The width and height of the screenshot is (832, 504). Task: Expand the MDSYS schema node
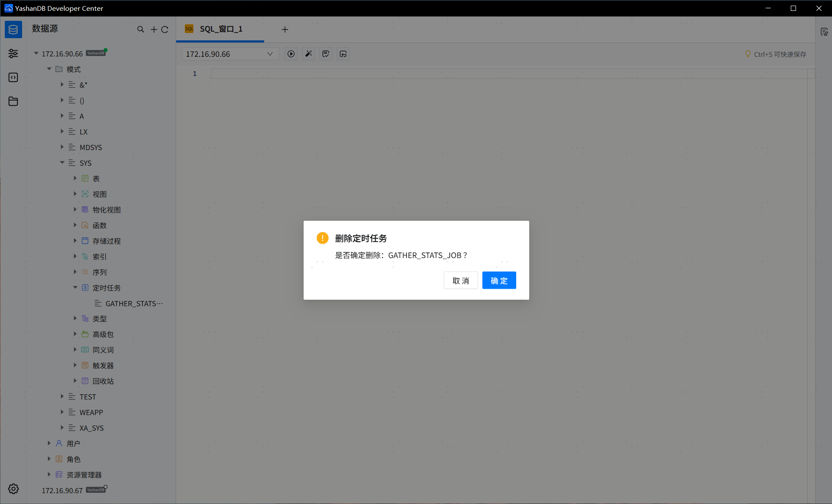pyautogui.click(x=62, y=147)
